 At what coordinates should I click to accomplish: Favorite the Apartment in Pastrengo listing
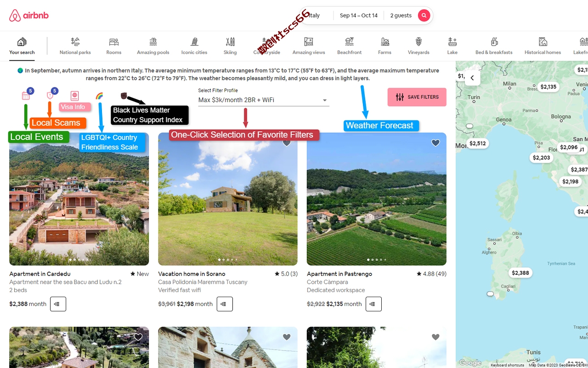coord(435,143)
